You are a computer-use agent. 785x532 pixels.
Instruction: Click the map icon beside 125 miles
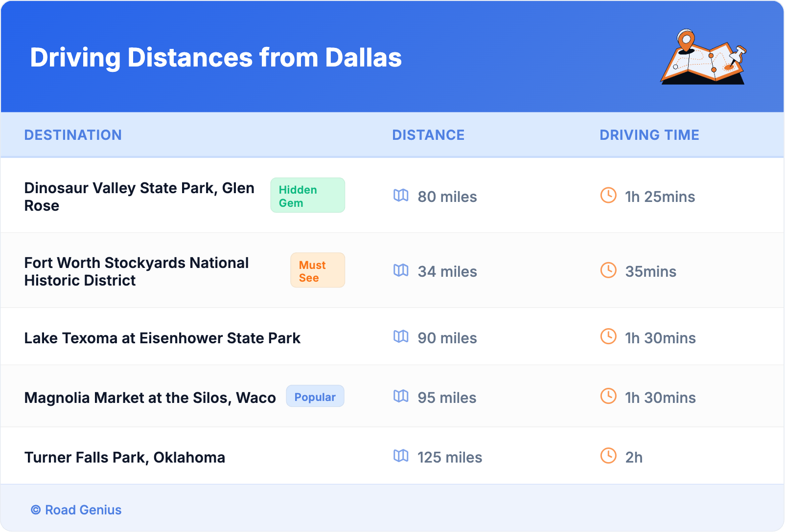point(401,456)
